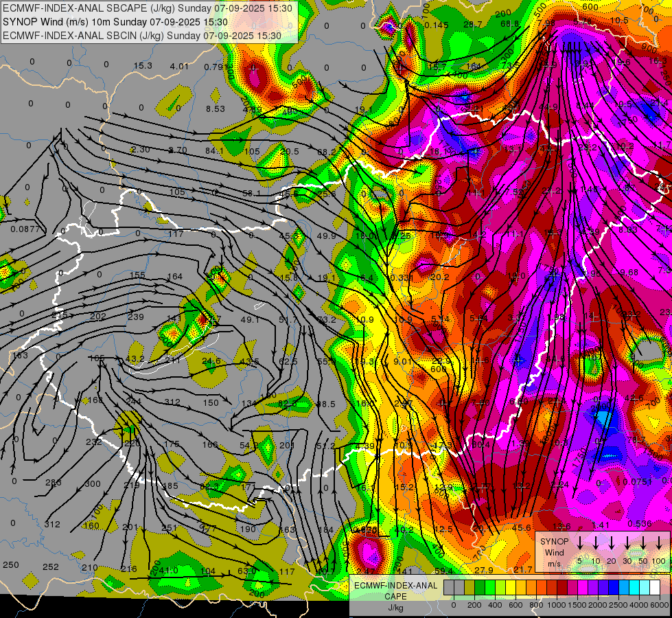Click the 20 m/s wind arrow in legend
The width and height of the screenshot is (672, 618).
(x=611, y=542)
